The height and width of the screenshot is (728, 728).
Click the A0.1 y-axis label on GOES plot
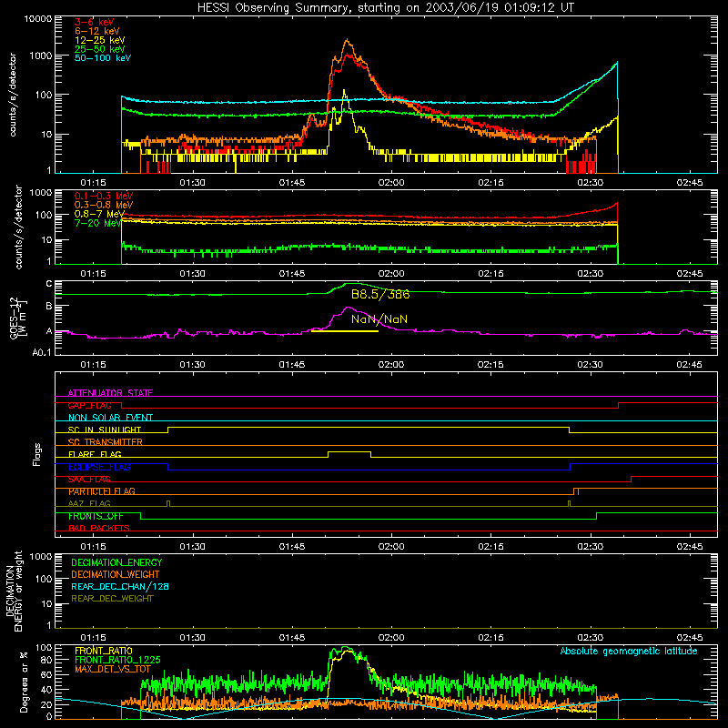click(x=42, y=353)
